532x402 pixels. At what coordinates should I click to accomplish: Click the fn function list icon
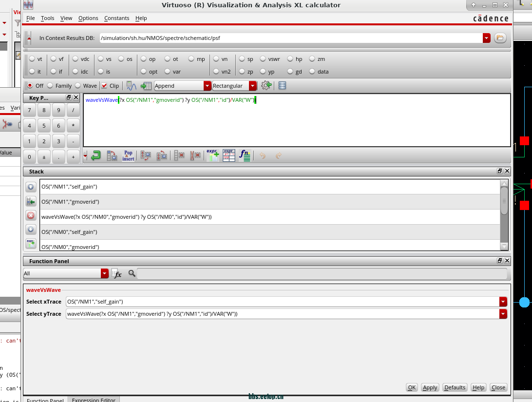245,155
